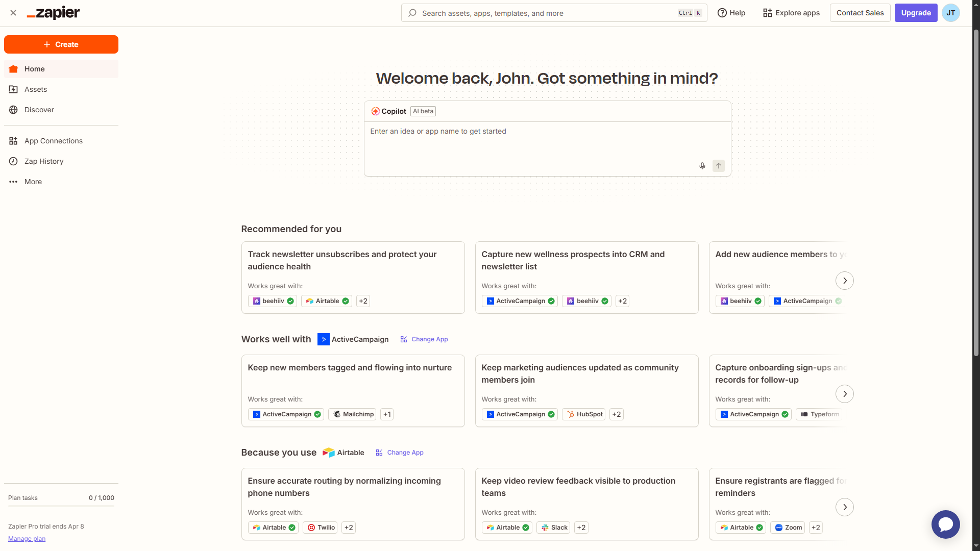
Task: Open Explore apps grid icon
Action: tap(767, 13)
